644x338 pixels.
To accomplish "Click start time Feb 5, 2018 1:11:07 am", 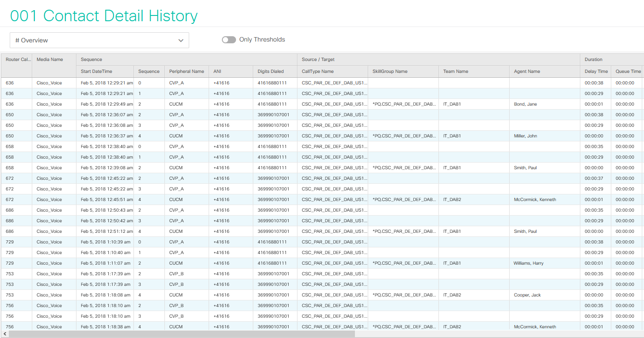I will tap(105, 263).
